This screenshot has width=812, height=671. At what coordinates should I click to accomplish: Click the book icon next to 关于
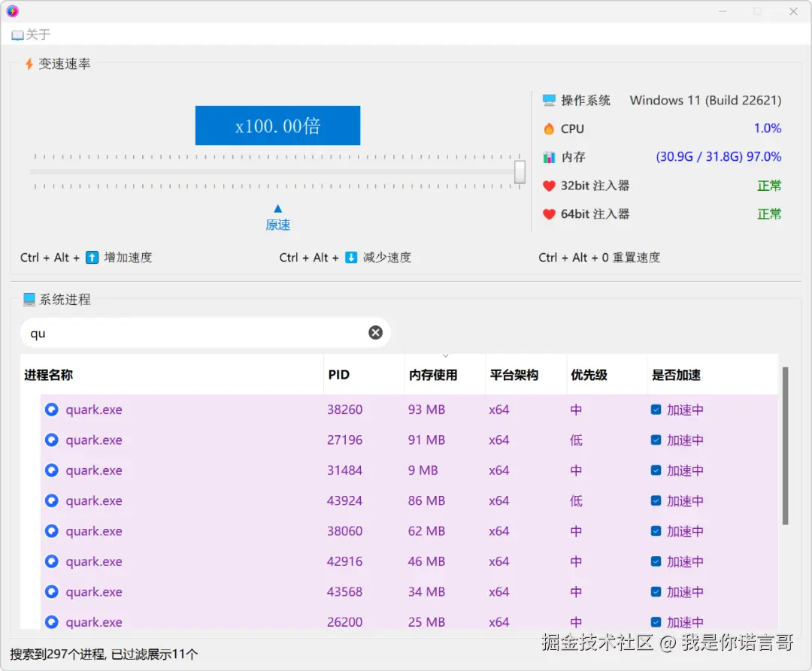tap(17, 35)
